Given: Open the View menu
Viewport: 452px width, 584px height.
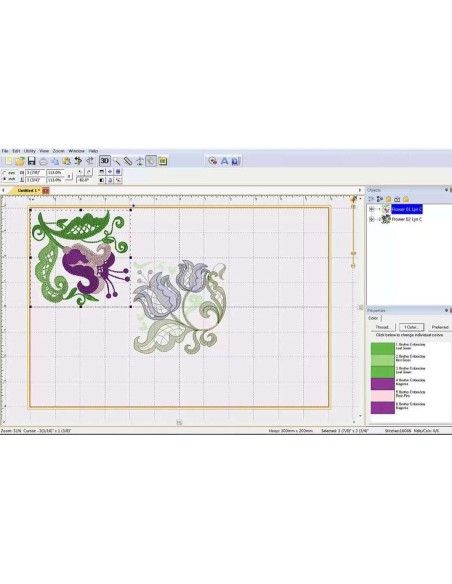Looking at the screenshot, I should pyautogui.click(x=44, y=151).
